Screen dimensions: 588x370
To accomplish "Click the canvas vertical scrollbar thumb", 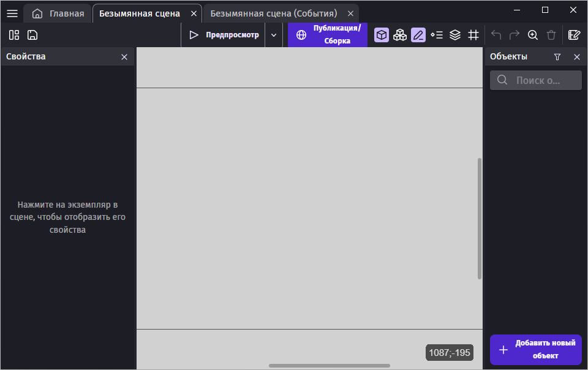I will pyautogui.click(x=480, y=219).
